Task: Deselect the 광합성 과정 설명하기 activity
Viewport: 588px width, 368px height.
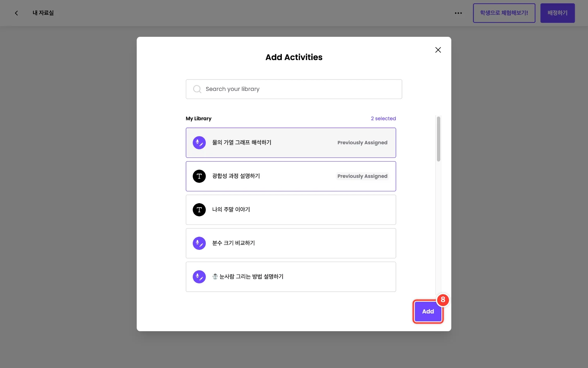Action: [x=291, y=176]
